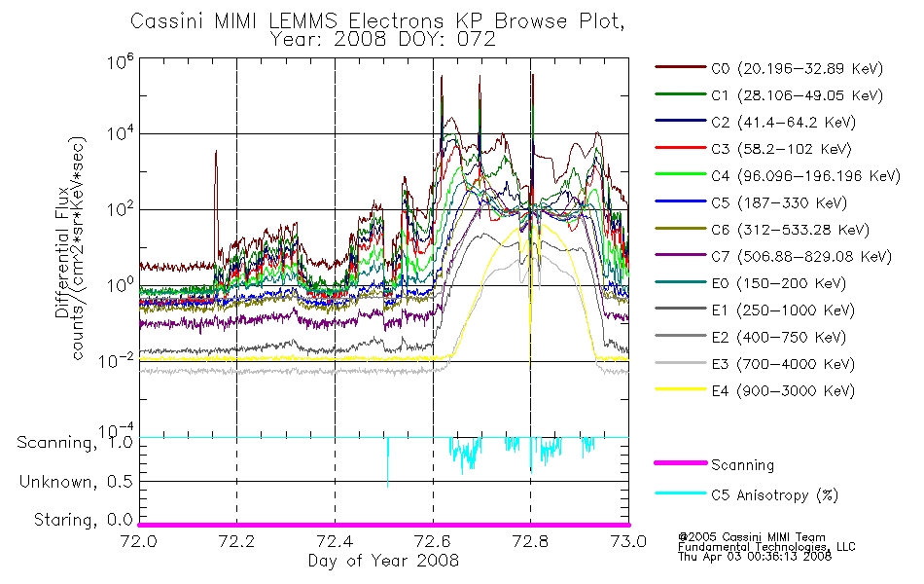Click the Cassini MIMI Team copyright text

[752, 537]
